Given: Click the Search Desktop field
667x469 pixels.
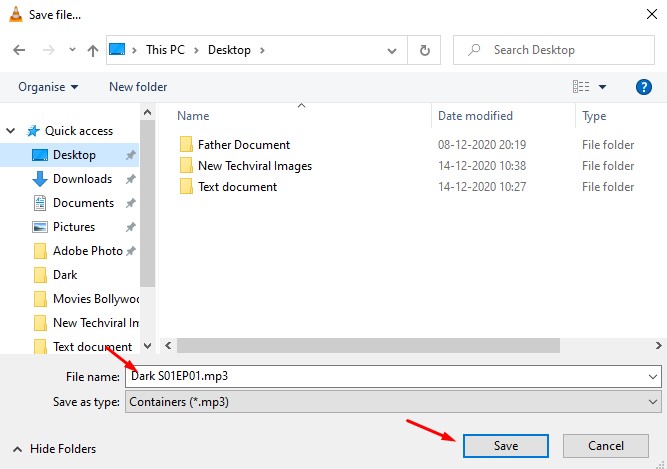Looking at the screenshot, I should 553,50.
